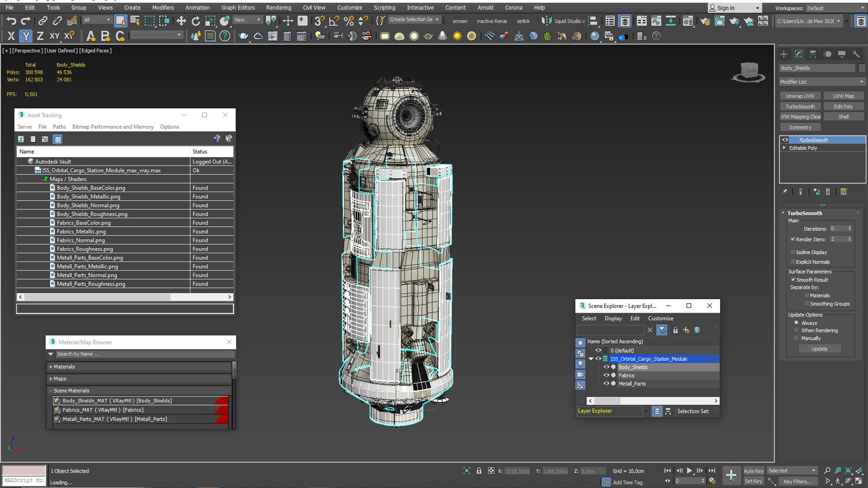Choose the Select and Rotate tool
The width and height of the screenshot is (868, 488).
click(x=195, y=21)
